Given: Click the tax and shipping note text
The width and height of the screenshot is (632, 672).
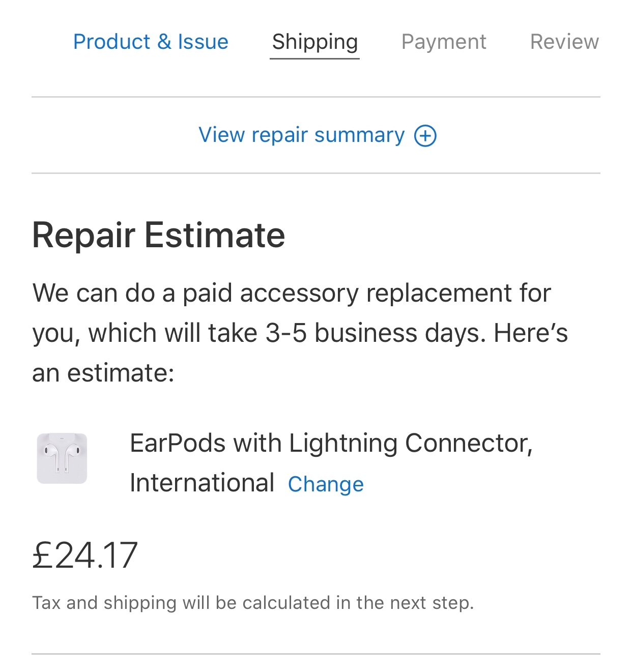Looking at the screenshot, I should pyautogui.click(x=253, y=603).
